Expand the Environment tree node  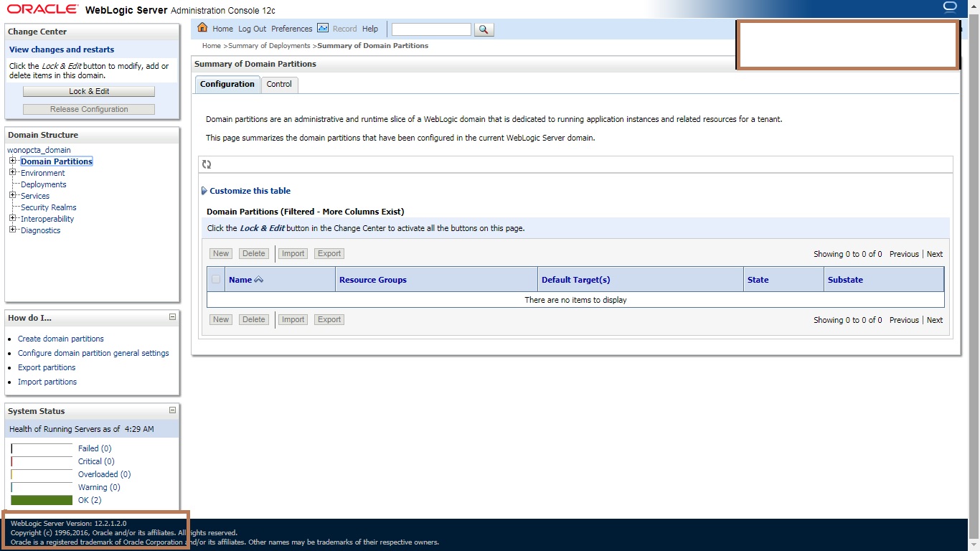click(11, 173)
